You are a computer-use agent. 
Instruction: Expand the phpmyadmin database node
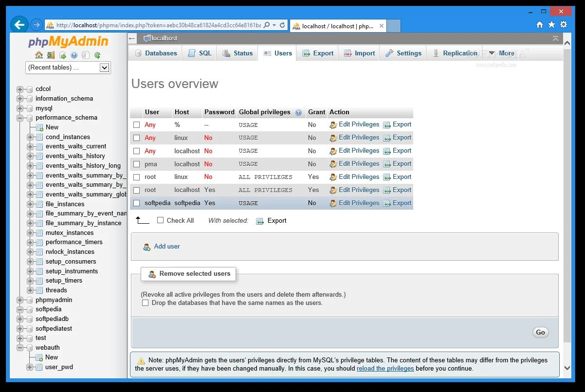pyautogui.click(x=20, y=300)
